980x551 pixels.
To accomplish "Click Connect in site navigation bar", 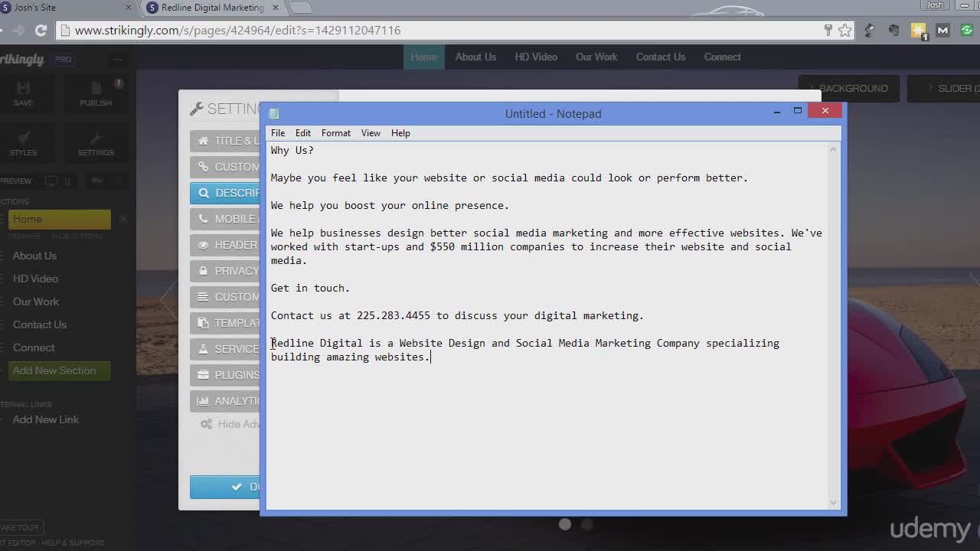I will [x=723, y=57].
